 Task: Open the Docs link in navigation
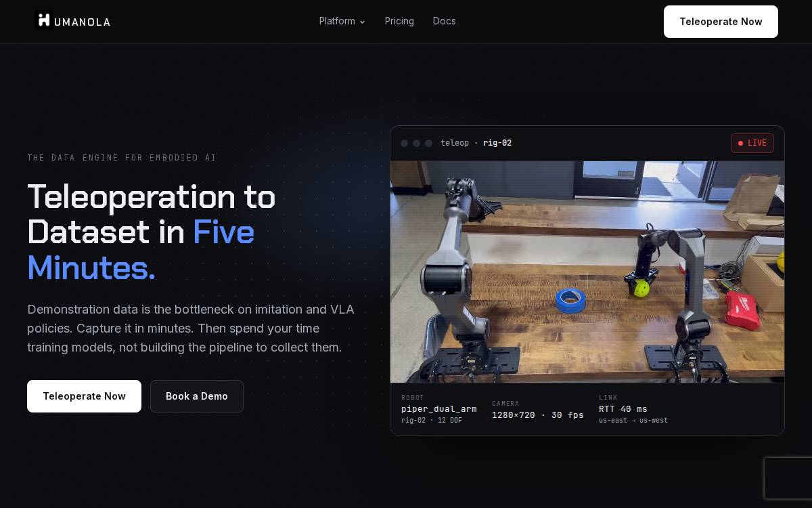pos(445,21)
